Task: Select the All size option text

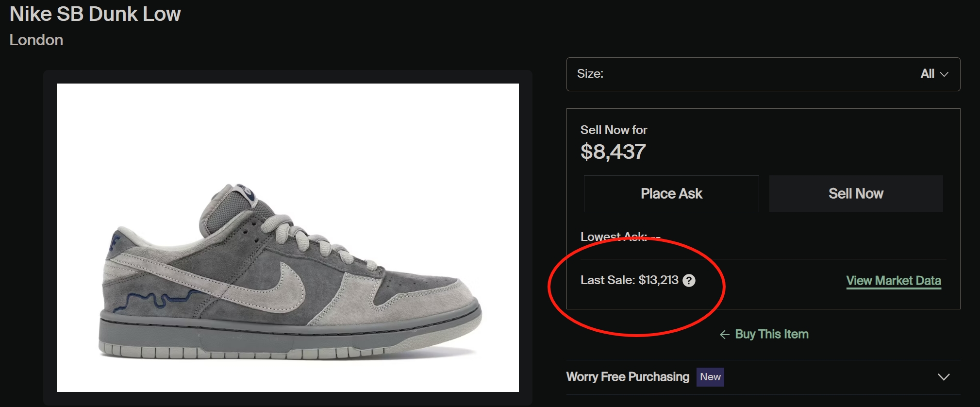Action: click(927, 74)
